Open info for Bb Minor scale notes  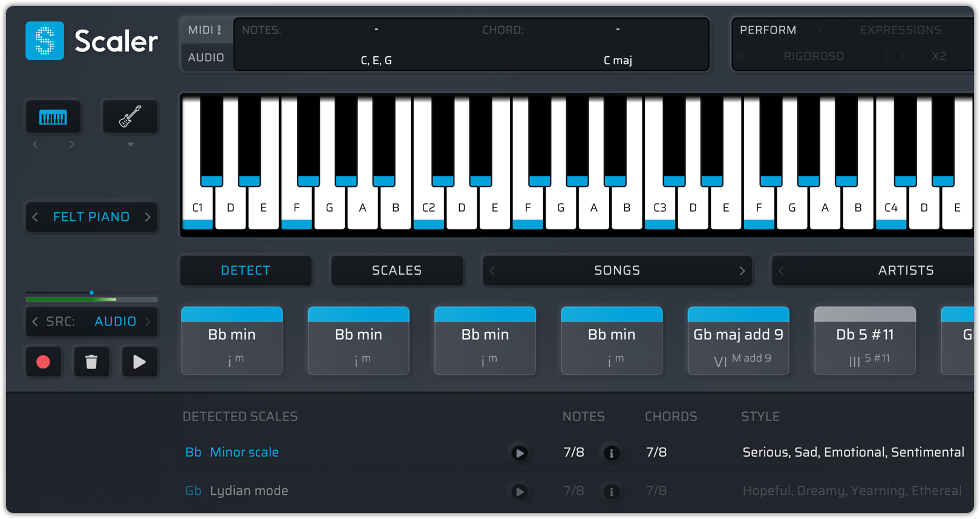point(611,453)
